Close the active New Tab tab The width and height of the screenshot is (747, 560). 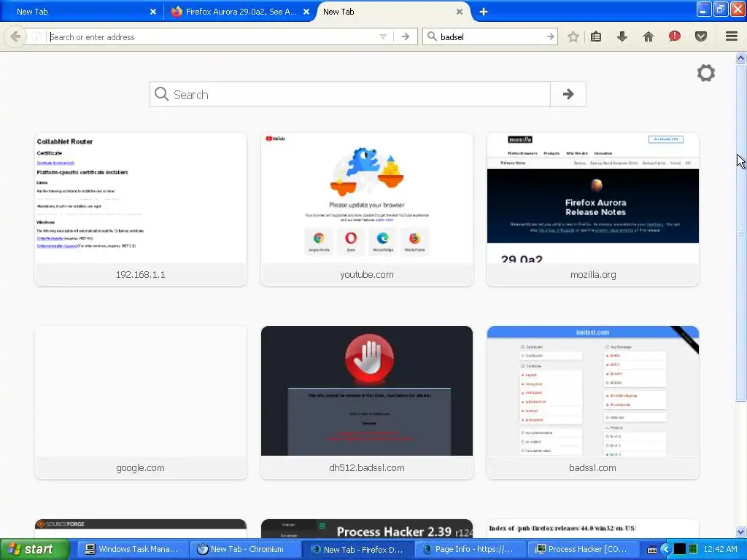pyautogui.click(x=460, y=12)
